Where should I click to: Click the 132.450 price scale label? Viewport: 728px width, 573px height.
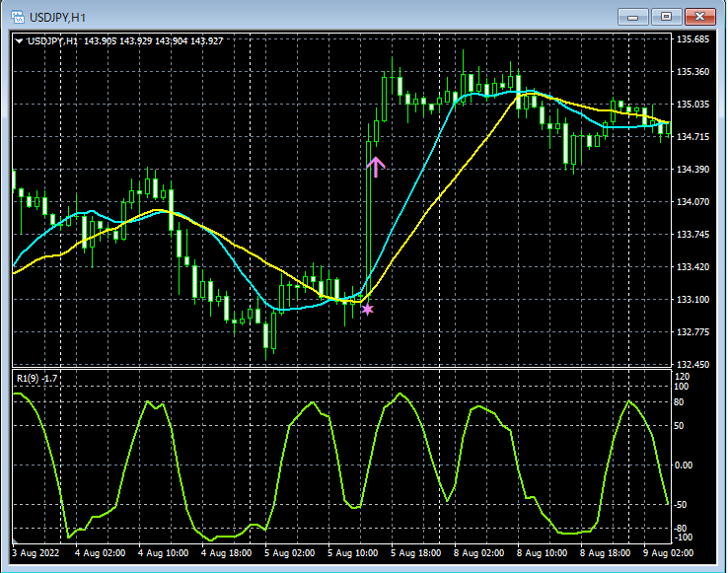(x=692, y=365)
